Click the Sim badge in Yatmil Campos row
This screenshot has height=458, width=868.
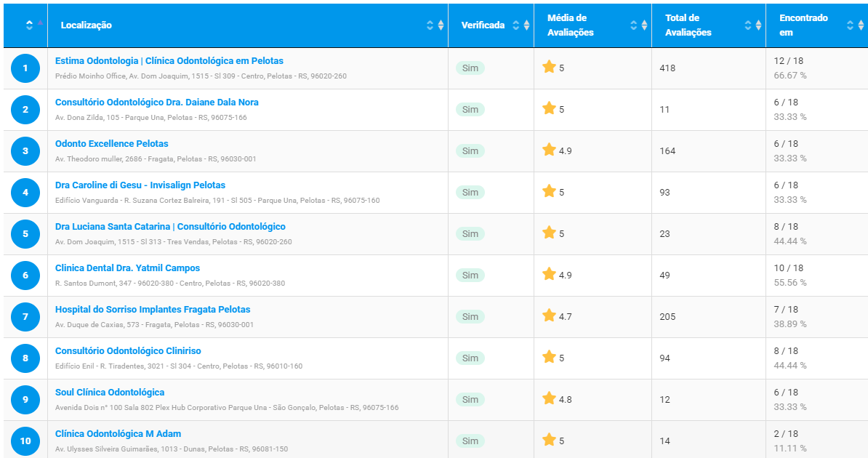470,276
